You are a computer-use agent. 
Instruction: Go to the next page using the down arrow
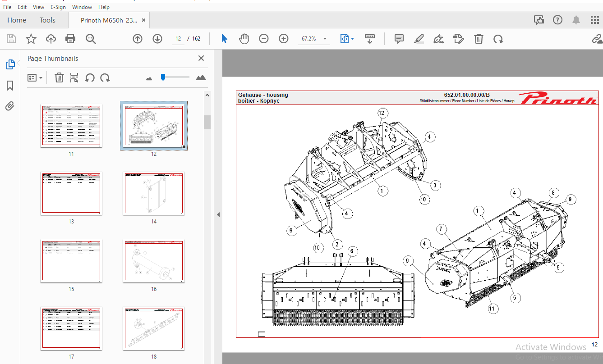(x=157, y=39)
